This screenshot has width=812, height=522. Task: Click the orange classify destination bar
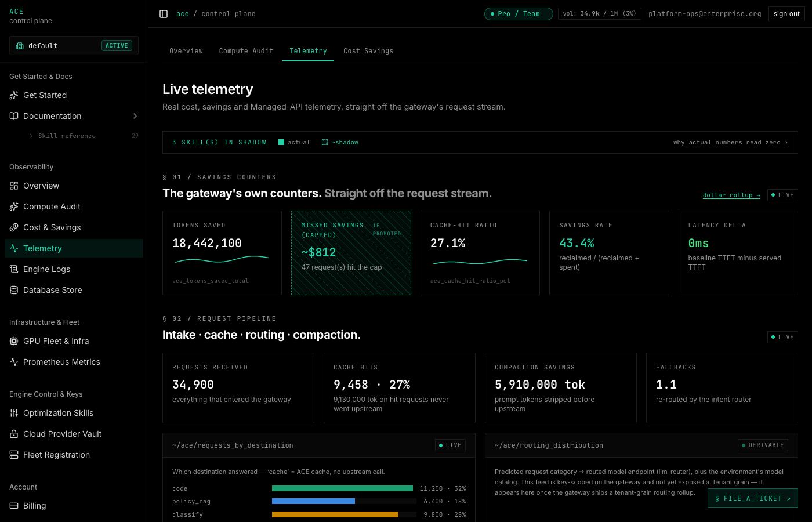pos(335,514)
